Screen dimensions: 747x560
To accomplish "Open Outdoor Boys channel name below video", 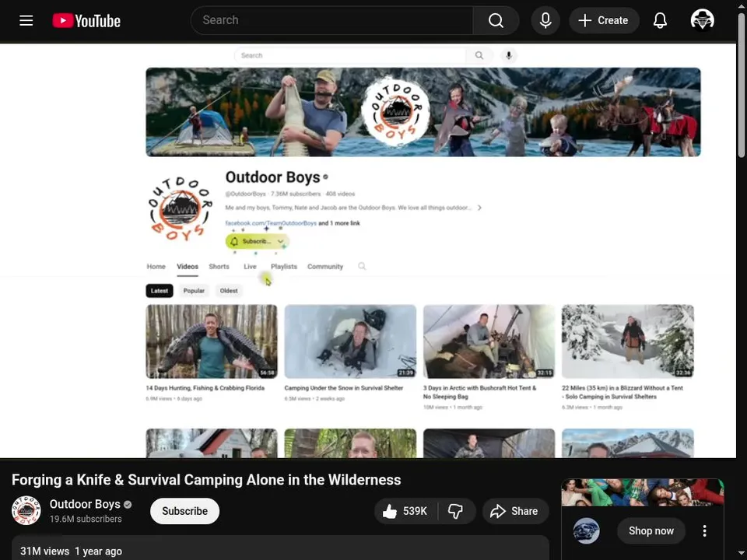I will (x=85, y=504).
